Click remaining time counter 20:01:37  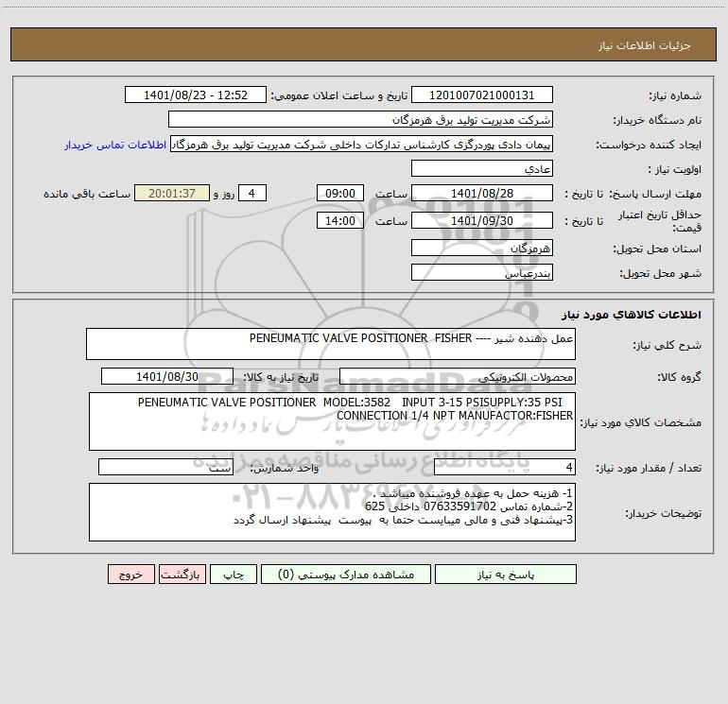pyautogui.click(x=172, y=193)
